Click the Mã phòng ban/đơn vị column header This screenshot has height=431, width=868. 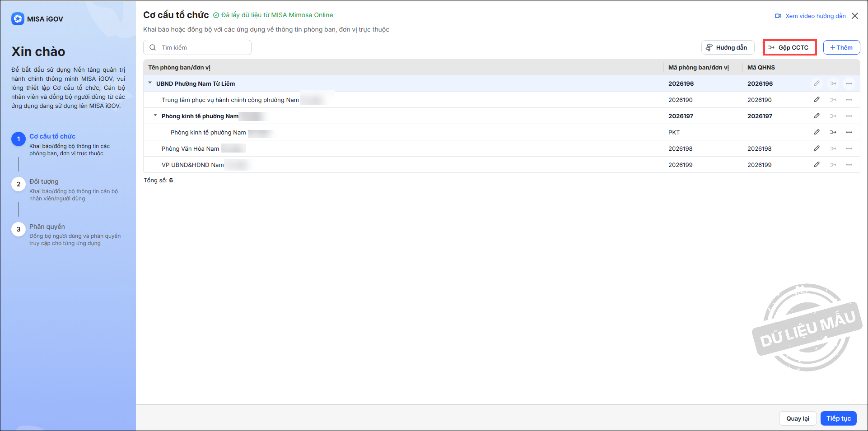click(x=699, y=67)
